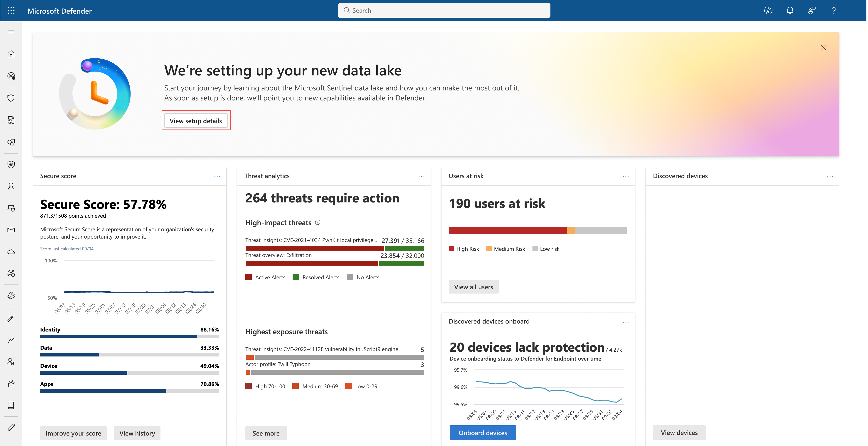Open the person icon in sidebar
The image size is (868, 446).
click(11, 186)
